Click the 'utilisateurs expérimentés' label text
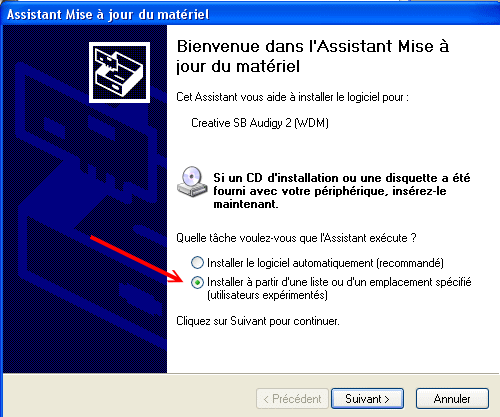Viewport: 500px width, 417px height. pos(267,295)
